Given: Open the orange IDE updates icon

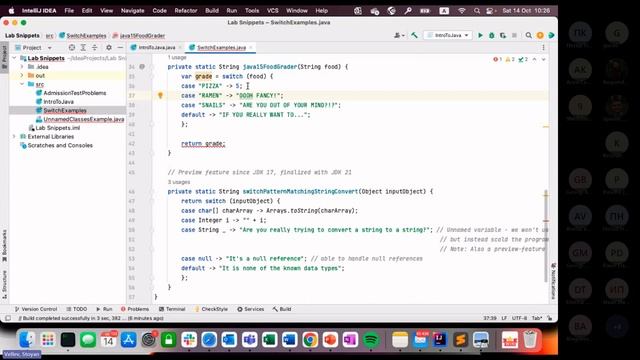Looking at the screenshot, I should [x=540, y=36].
